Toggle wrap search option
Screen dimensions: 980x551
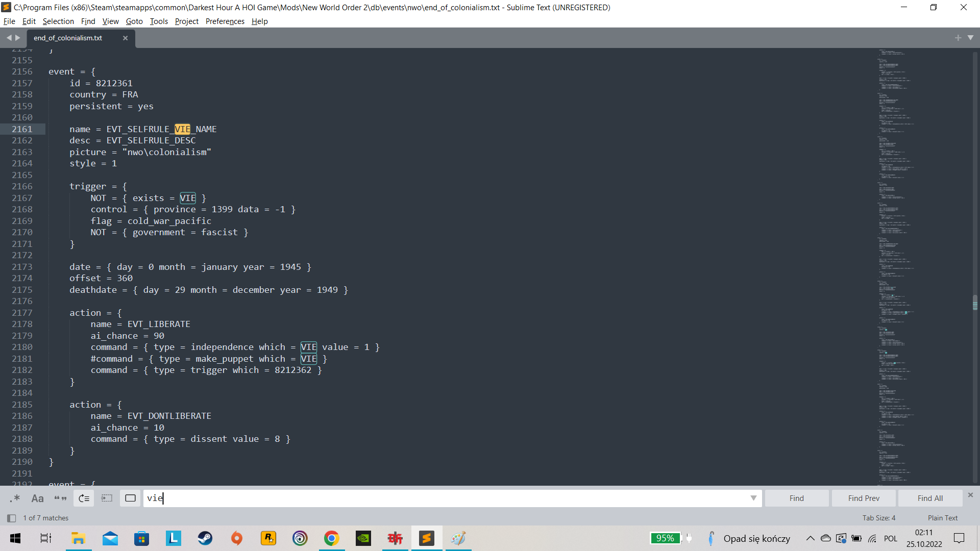[84, 498]
